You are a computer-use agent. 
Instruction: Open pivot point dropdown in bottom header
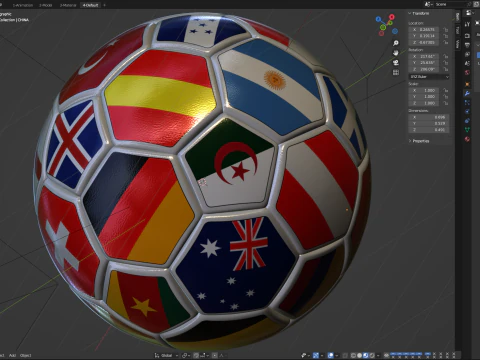click(186, 355)
